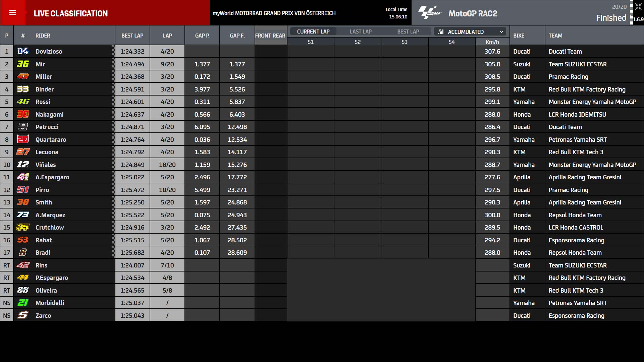This screenshot has width=644, height=362.
Task: Click Pirro's lap count 10/20
Action: 167,190
